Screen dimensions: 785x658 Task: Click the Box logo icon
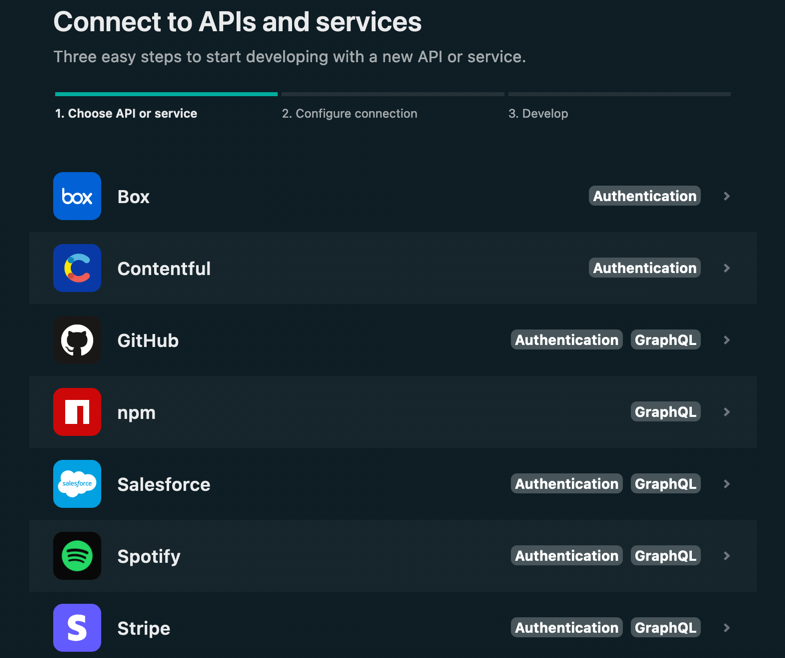77,196
